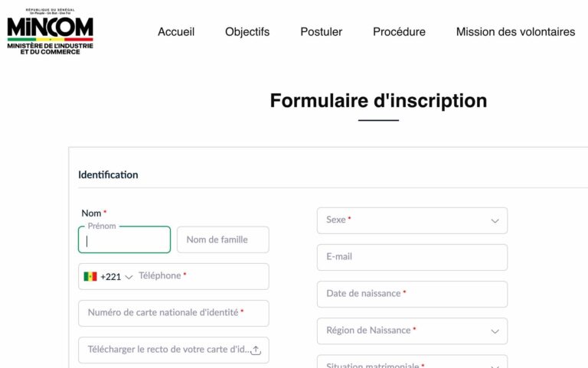Click the MINCOM ministry logo
This screenshot has width=588, height=368.
[50, 32]
